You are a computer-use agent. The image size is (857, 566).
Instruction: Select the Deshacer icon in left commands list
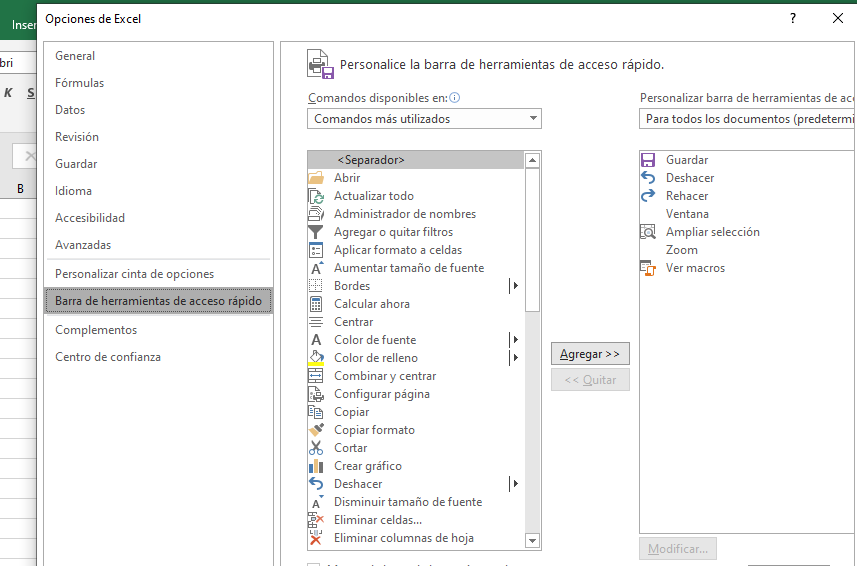[316, 484]
